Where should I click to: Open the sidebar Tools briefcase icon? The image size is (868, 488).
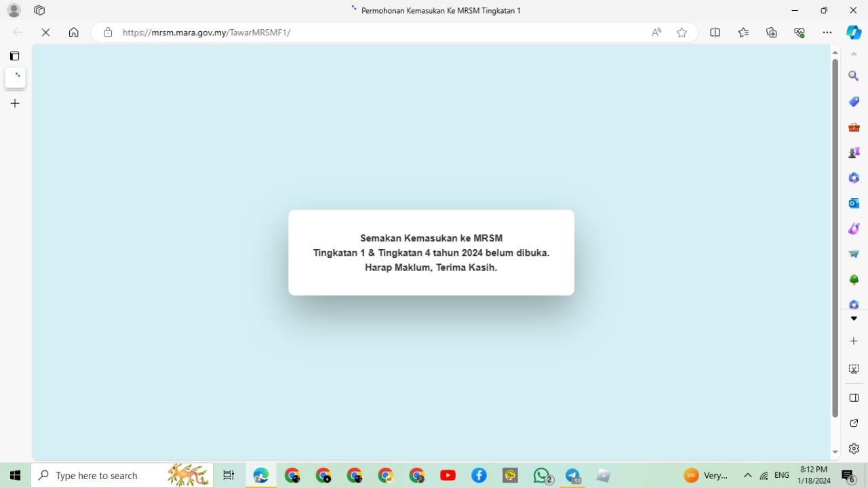854,127
